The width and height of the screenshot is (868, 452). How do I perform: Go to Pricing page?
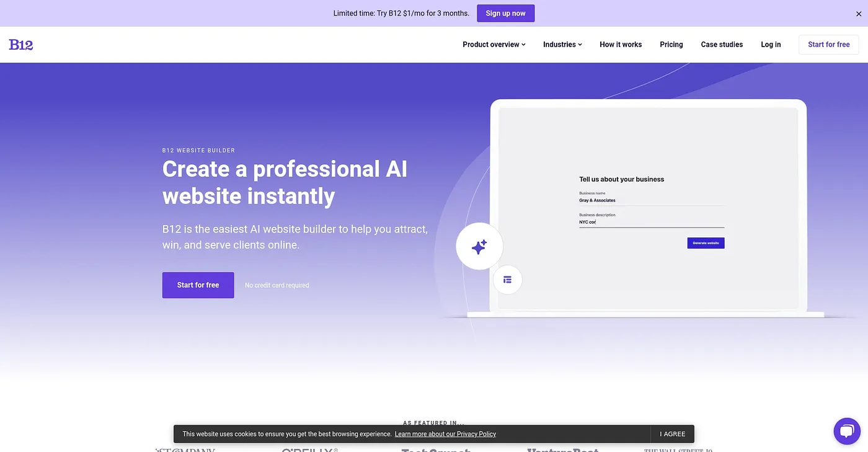coord(671,45)
